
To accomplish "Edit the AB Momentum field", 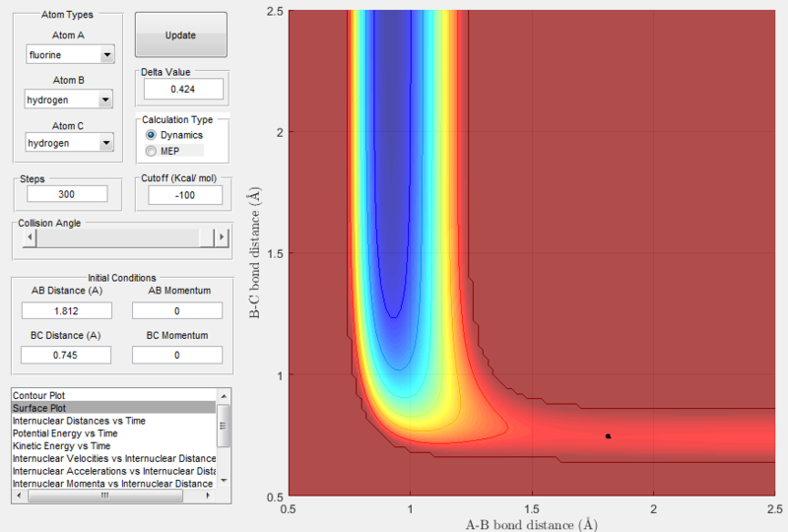I will click(177, 310).
